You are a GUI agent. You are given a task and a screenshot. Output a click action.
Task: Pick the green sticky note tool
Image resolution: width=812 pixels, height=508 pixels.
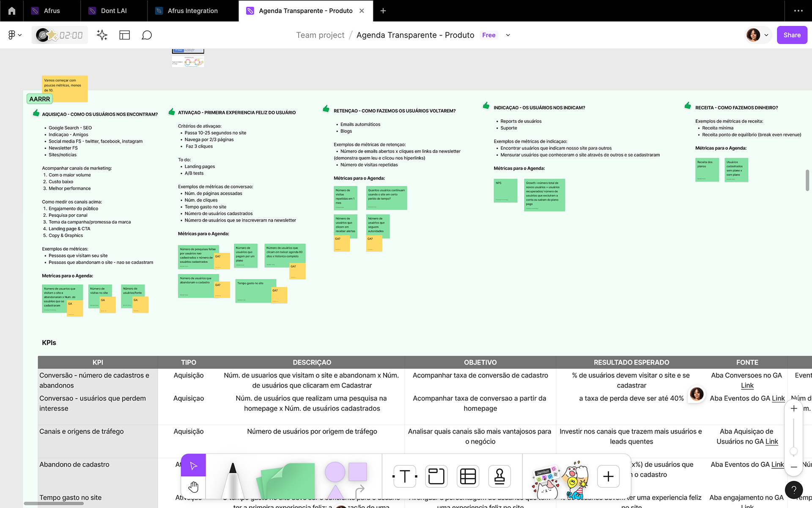(286, 481)
